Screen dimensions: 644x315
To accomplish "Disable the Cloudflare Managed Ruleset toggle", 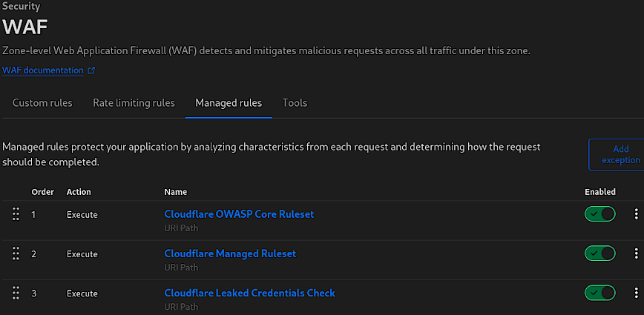I will (x=600, y=254).
